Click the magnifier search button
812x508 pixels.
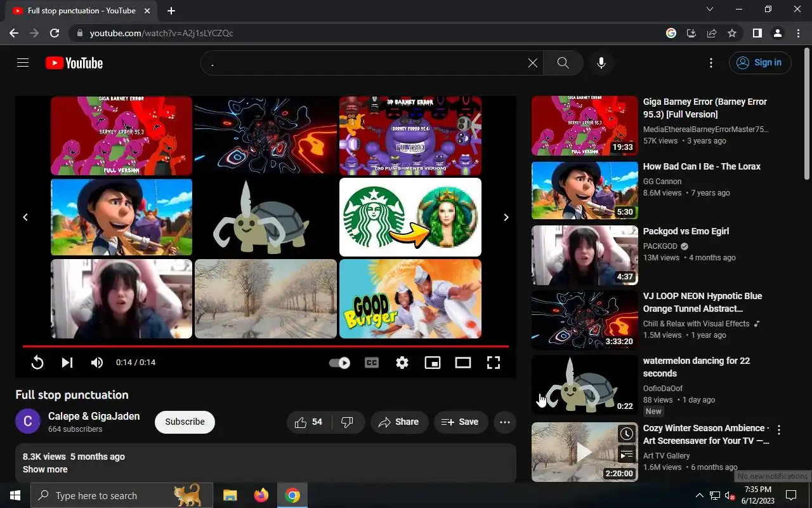point(563,63)
